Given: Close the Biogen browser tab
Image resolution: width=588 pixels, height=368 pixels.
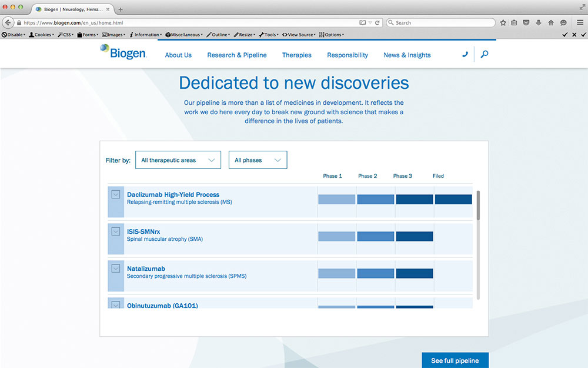Looking at the screenshot, I should tap(108, 9).
